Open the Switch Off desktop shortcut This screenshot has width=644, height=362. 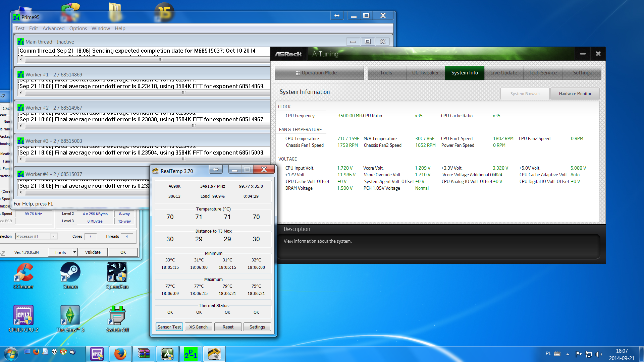tap(117, 316)
